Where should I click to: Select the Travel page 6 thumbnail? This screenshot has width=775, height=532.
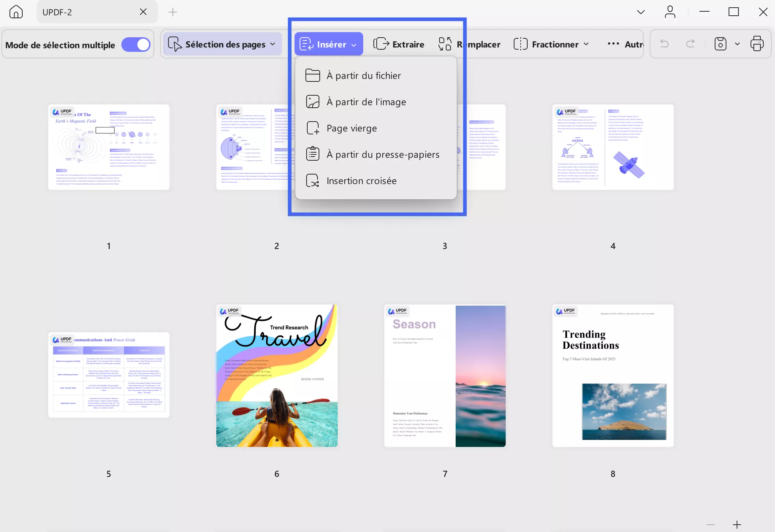coord(277,376)
